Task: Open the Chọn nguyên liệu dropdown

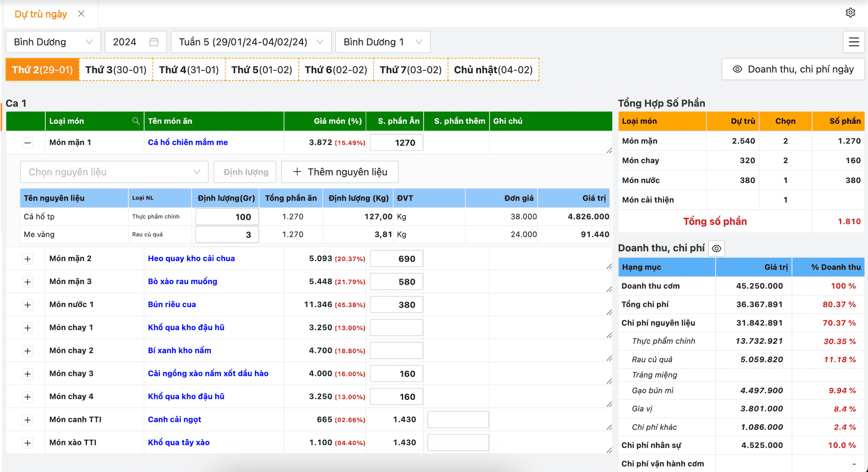Action: (x=114, y=172)
